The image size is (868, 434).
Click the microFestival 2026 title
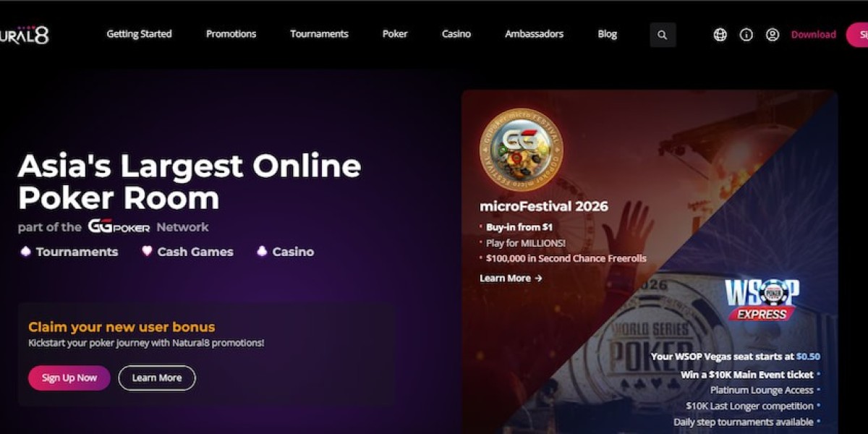pos(543,206)
